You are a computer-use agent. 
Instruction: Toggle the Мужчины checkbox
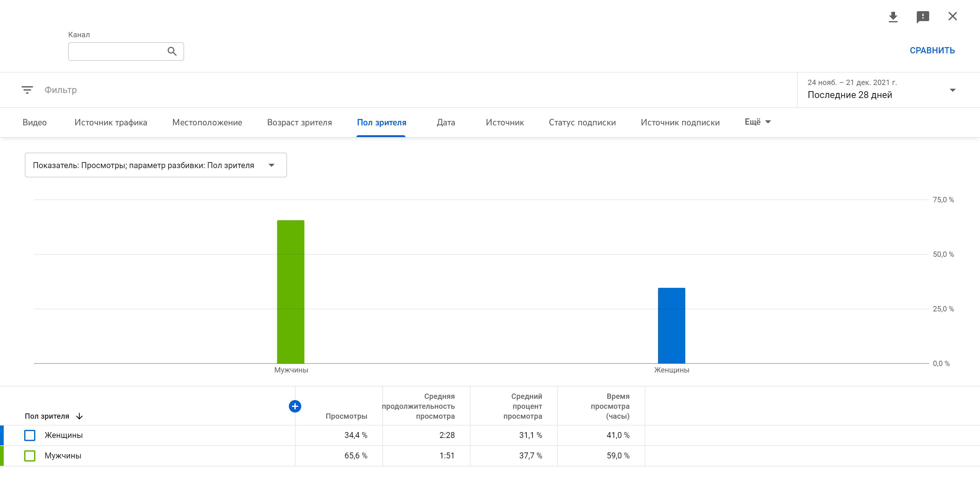pos(30,456)
